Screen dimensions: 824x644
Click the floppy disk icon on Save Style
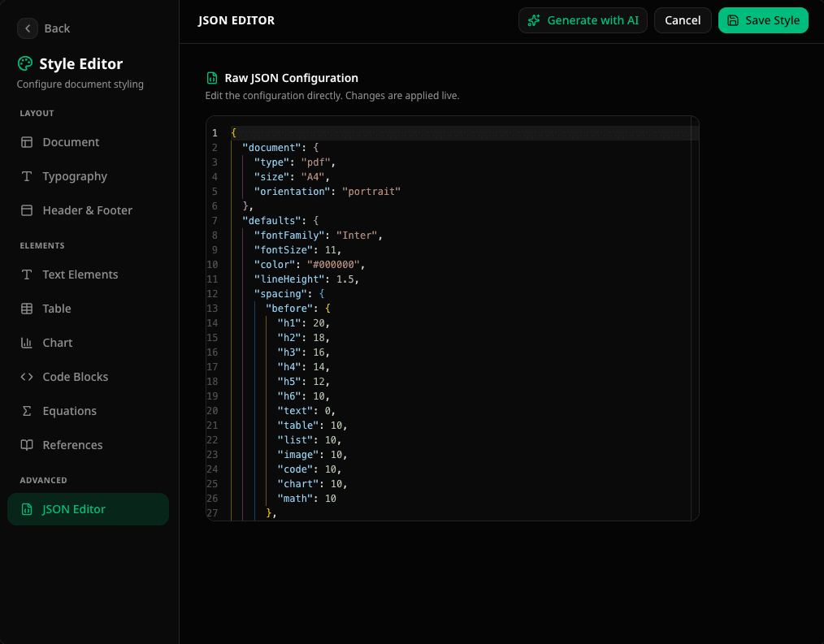tap(732, 20)
